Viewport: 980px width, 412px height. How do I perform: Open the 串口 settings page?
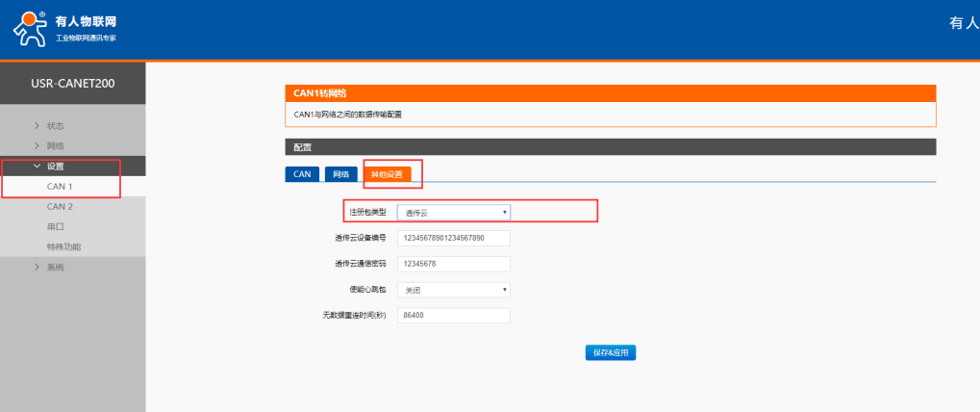click(55, 227)
